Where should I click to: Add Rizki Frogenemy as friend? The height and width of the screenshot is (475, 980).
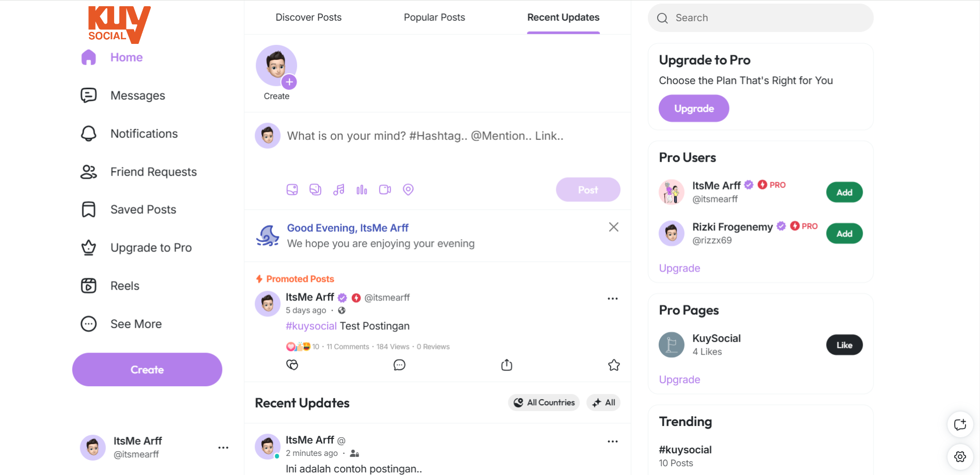[845, 234]
